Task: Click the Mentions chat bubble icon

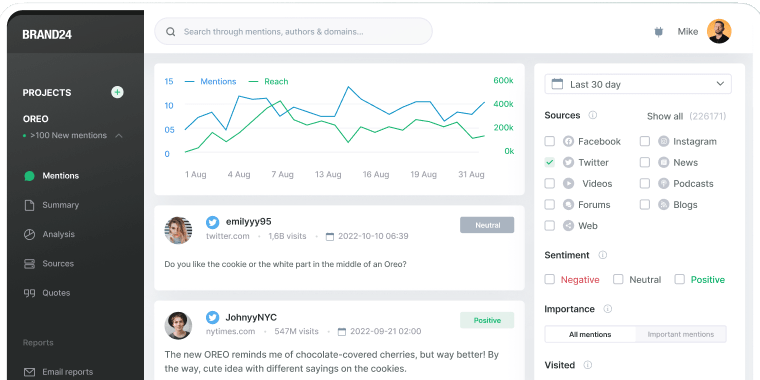Action: coord(30,176)
